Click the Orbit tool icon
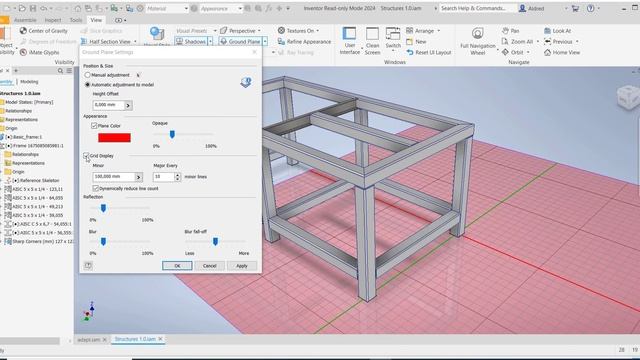The image size is (640, 360). 505,52
